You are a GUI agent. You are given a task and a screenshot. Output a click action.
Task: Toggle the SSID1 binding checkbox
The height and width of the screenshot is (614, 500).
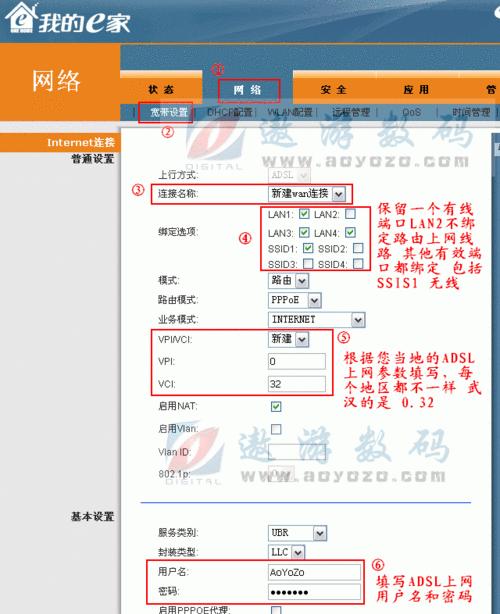308,248
